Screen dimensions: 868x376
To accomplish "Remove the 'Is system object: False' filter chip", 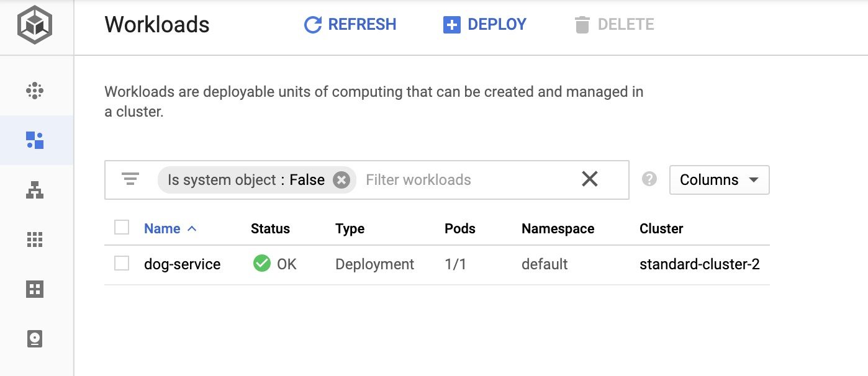I will [340, 179].
